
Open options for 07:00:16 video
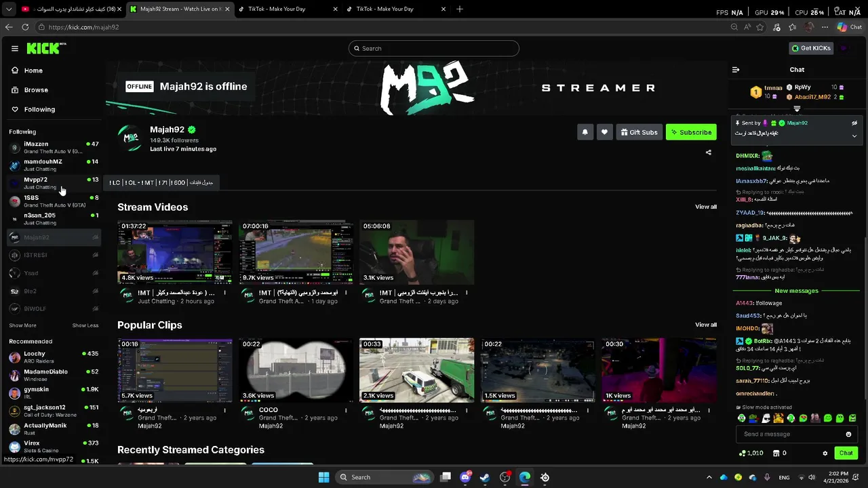(345, 293)
